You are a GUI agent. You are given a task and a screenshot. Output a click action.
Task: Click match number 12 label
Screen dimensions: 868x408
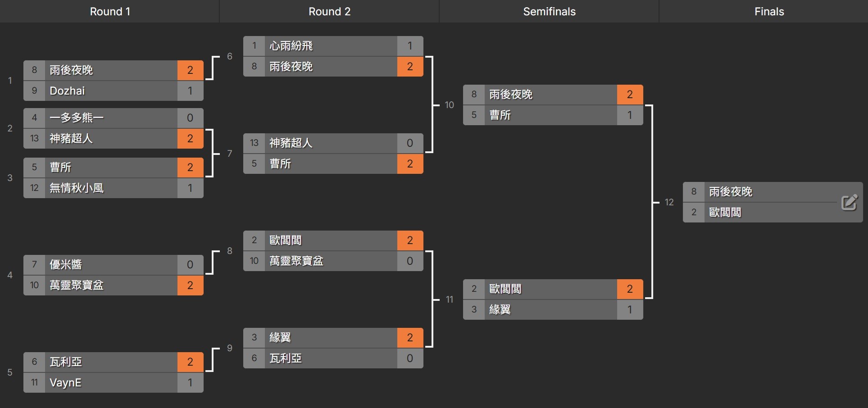pos(669,202)
